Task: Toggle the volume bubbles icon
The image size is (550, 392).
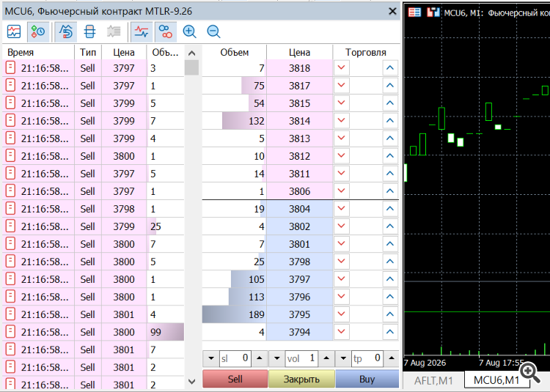Action: pos(166,32)
